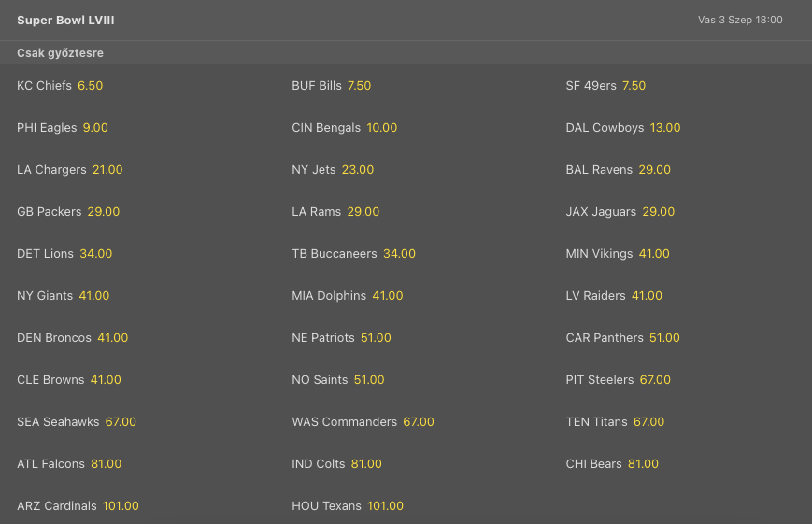The image size is (812, 524).
Task: Select CIN Bengals at 10.00
Action: (381, 128)
